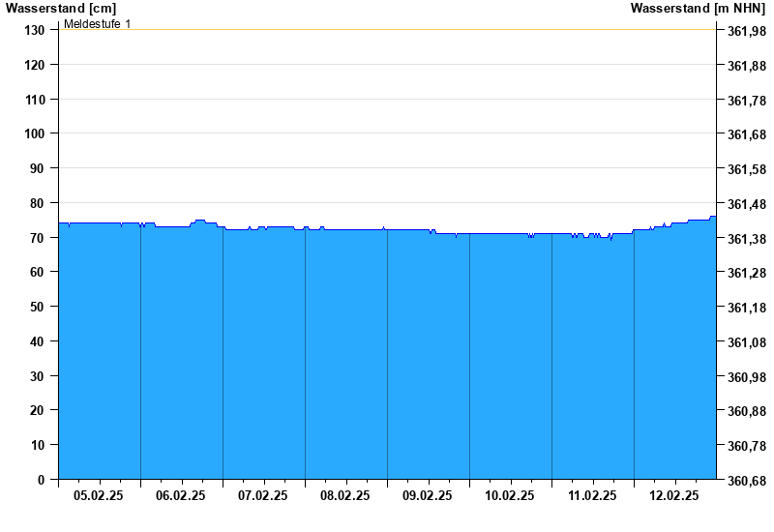Click the Meldestufe 1 label
Image resolution: width=774 pixels, height=532 pixels.
pyautogui.click(x=97, y=23)
